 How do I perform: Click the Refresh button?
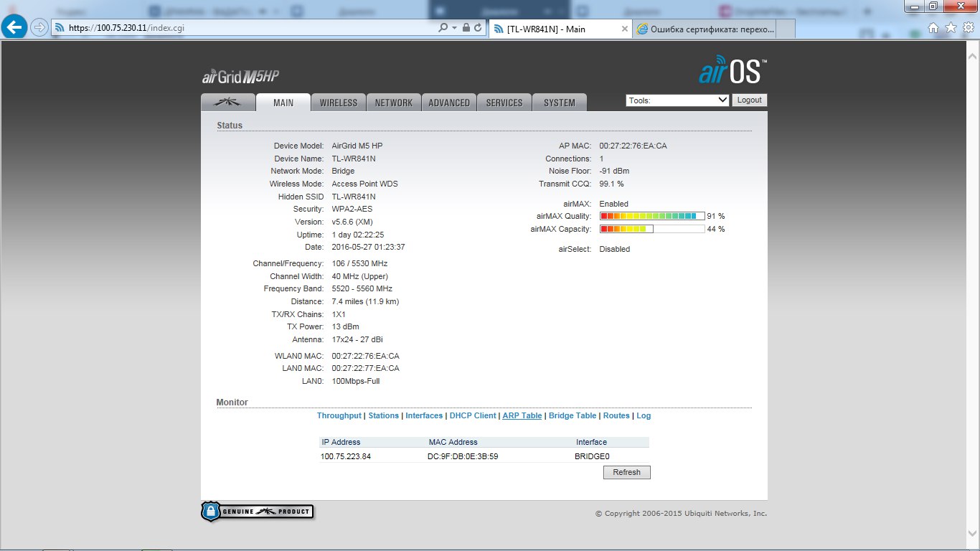[626, 472]
